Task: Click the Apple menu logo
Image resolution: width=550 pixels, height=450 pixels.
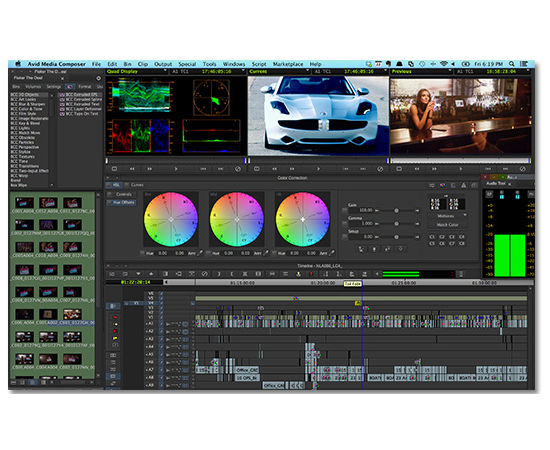Action: tap(18, 64)
